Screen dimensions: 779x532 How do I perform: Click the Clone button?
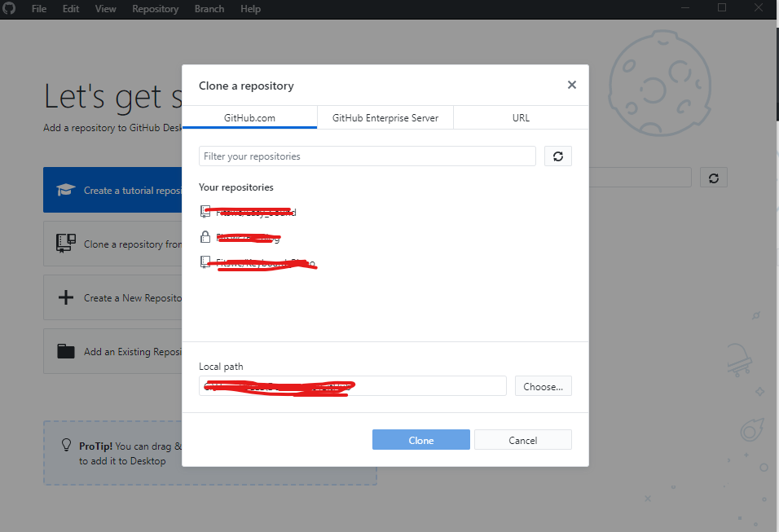click(x=420, y=440)
